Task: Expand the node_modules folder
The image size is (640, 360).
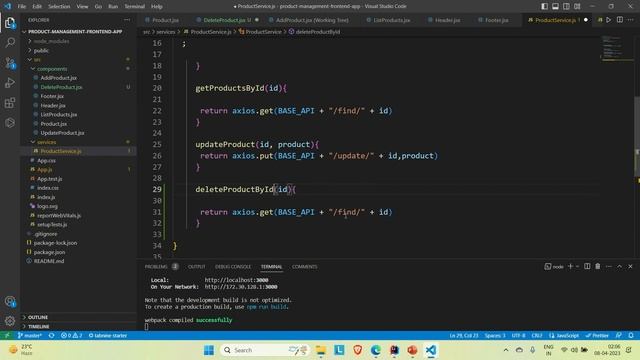Action: click(51, 41)
